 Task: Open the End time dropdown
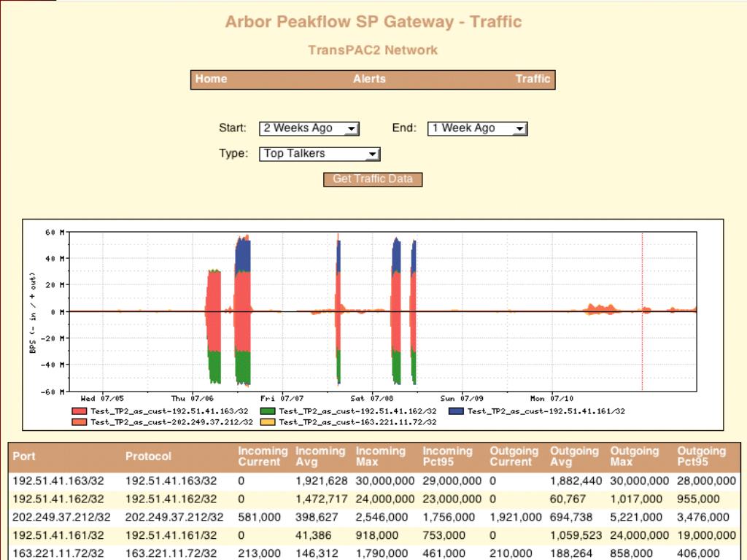(477, 128)
